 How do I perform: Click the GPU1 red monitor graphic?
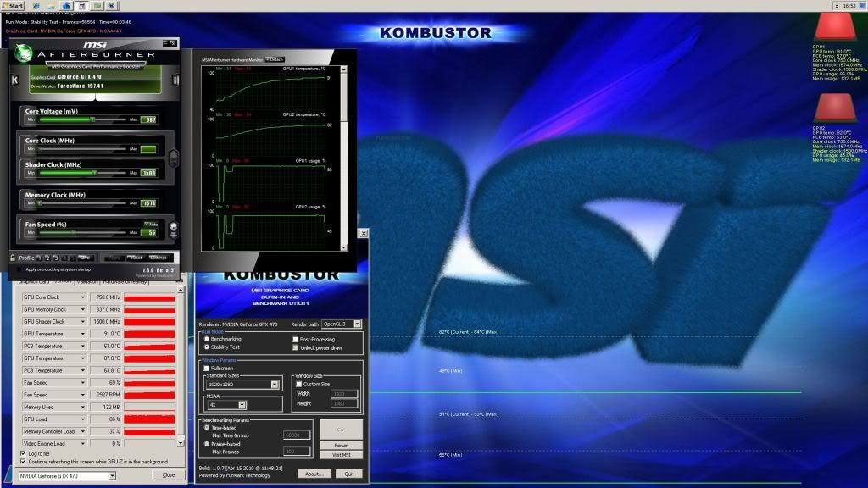coord(834,26)
